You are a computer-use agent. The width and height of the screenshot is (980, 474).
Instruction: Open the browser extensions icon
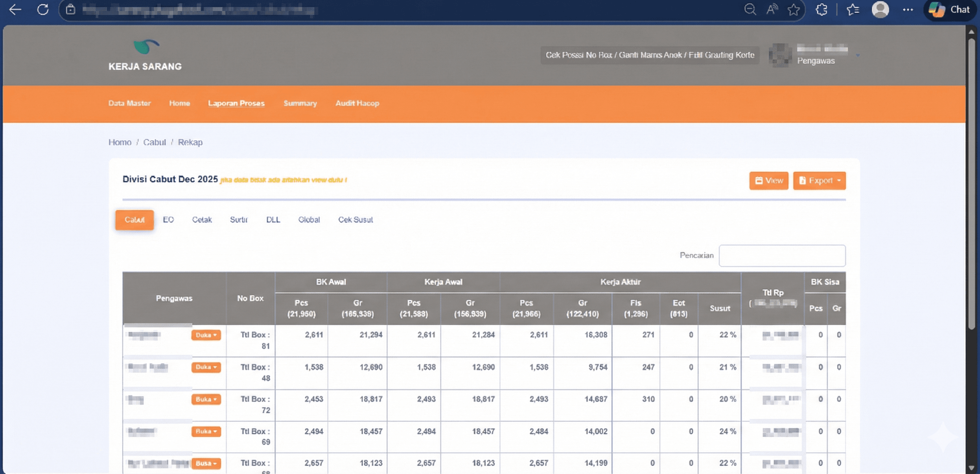pyautogui.click(x=821, y=10)
